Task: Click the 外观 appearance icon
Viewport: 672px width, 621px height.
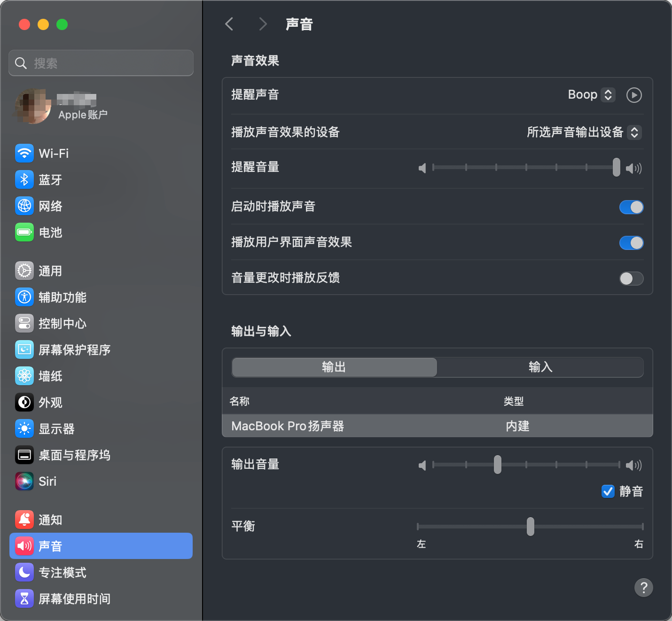Action: coord(24,402)
